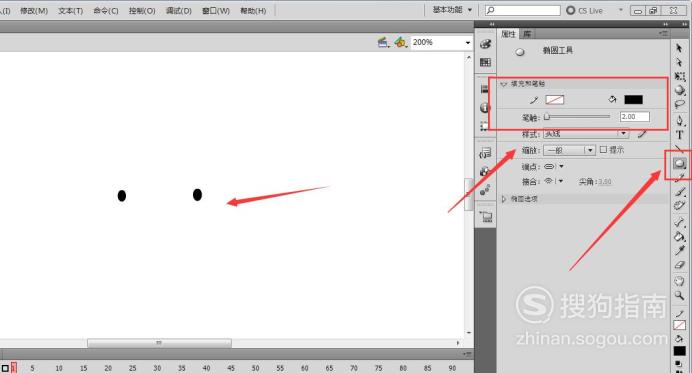The height and width of the screenshot is (373, 692).
Task: Click the Edit Scene icon
Action: (383, 42)
